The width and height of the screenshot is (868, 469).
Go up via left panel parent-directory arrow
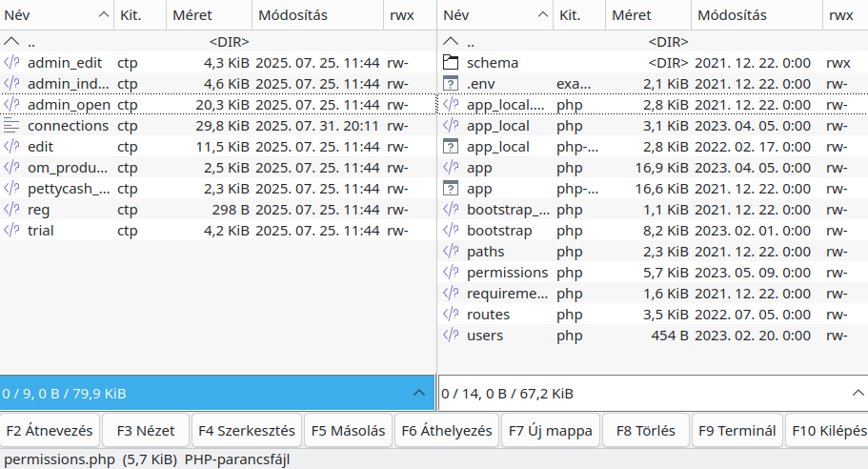click(11, 42)
